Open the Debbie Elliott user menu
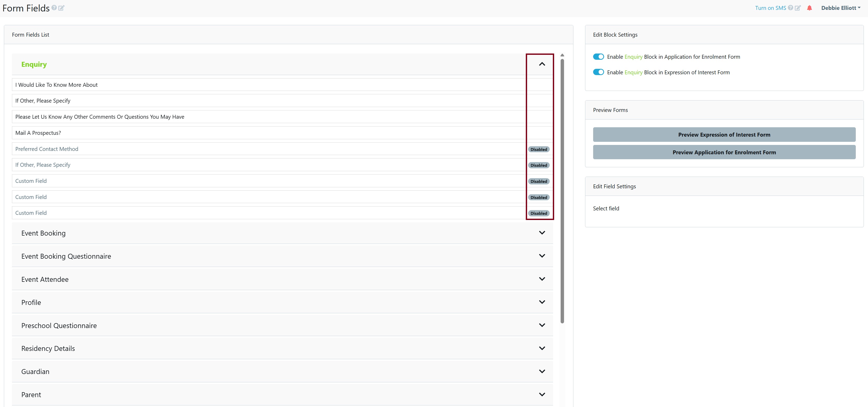This screenshot has height=407, width=868. [x=840, y=8]
